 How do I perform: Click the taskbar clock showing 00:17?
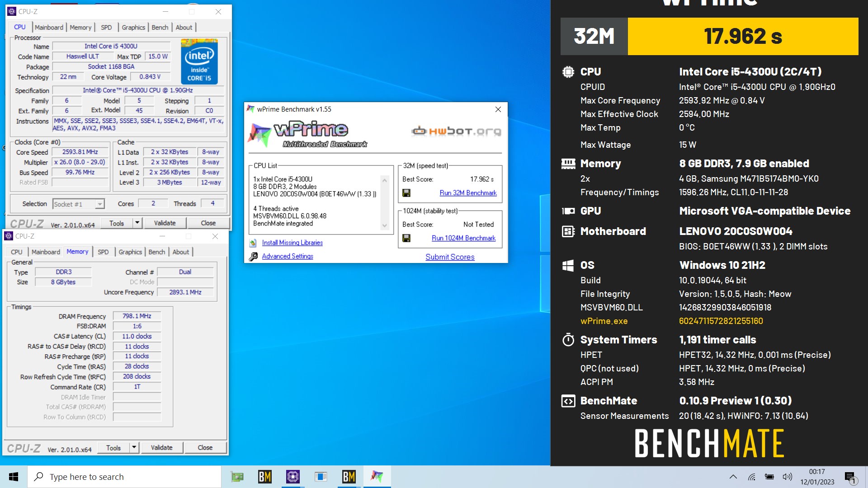click(817, 477)
